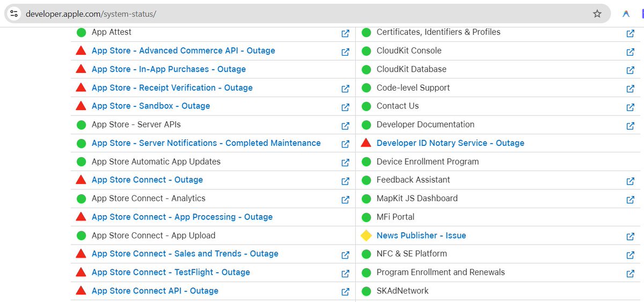Open external link icon for App Store Connect - Outage
Viewport: 644px width, 302px height.
346,181
